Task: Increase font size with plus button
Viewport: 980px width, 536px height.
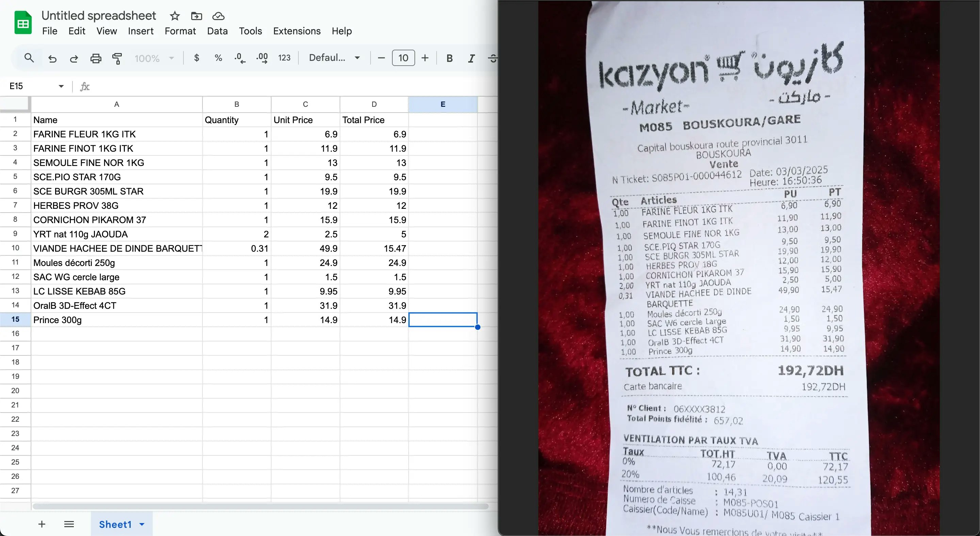Action: [425, 58]
